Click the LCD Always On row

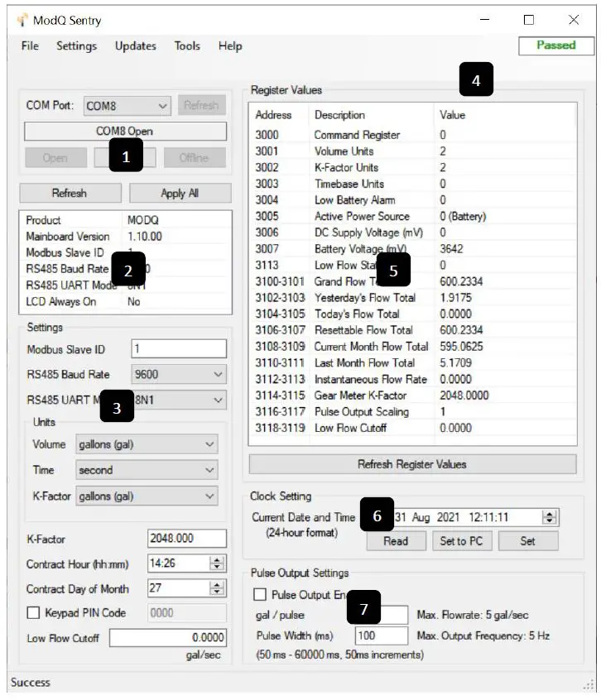[x=126, y=302]
